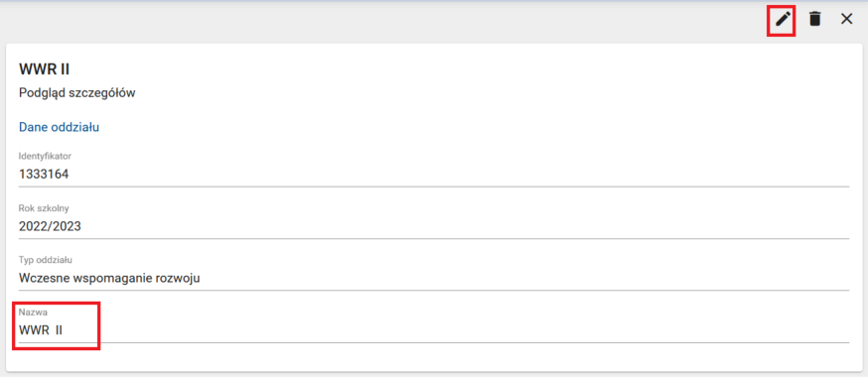Click the trash delete icon
This screenshot has width=868, height=379.
[814, 20]
